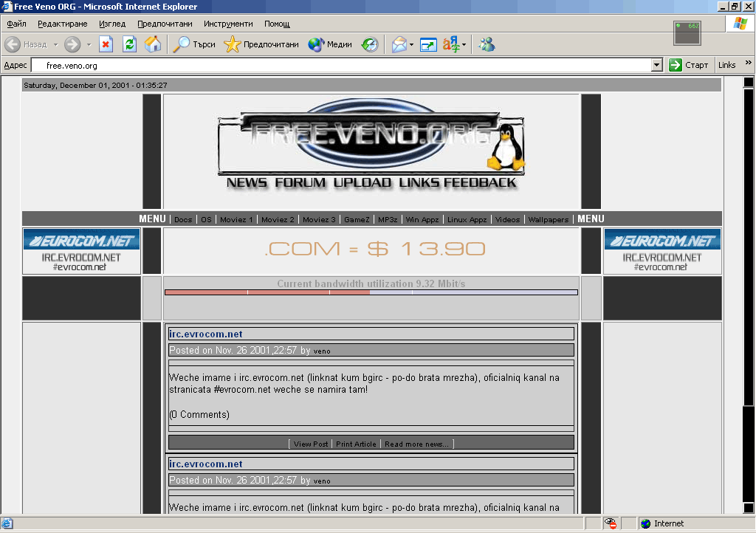Open the Редактиране menu

[x=63, y=24]
